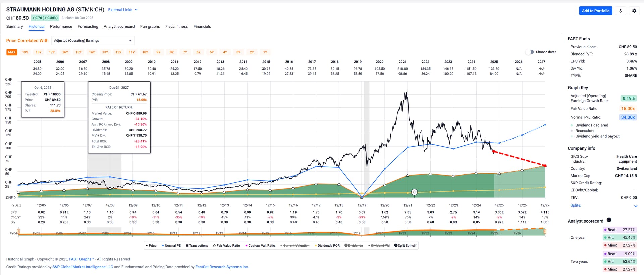644x275 pixels.
Task: Click the split marker S on chart
Action: pyautogui.click(x=414, y=192)
